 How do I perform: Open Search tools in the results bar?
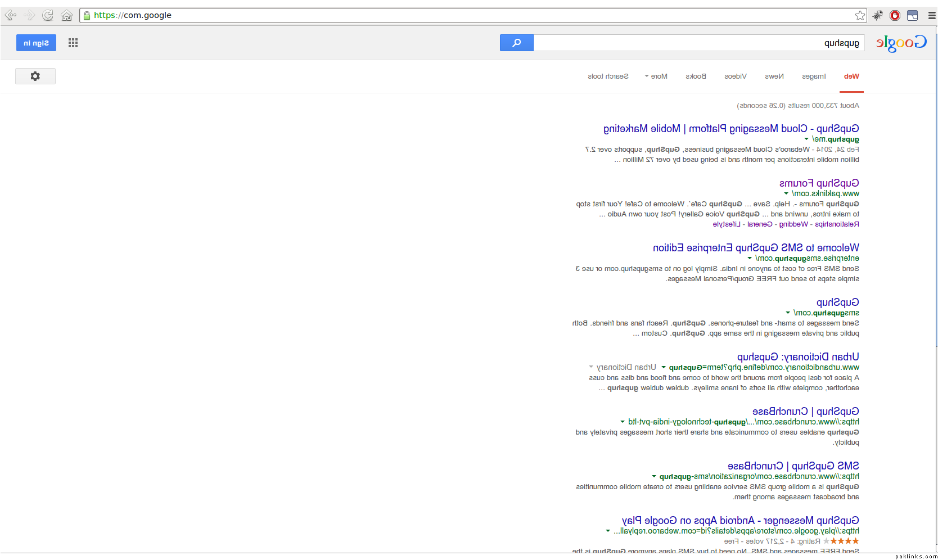[x=608, y=76]
